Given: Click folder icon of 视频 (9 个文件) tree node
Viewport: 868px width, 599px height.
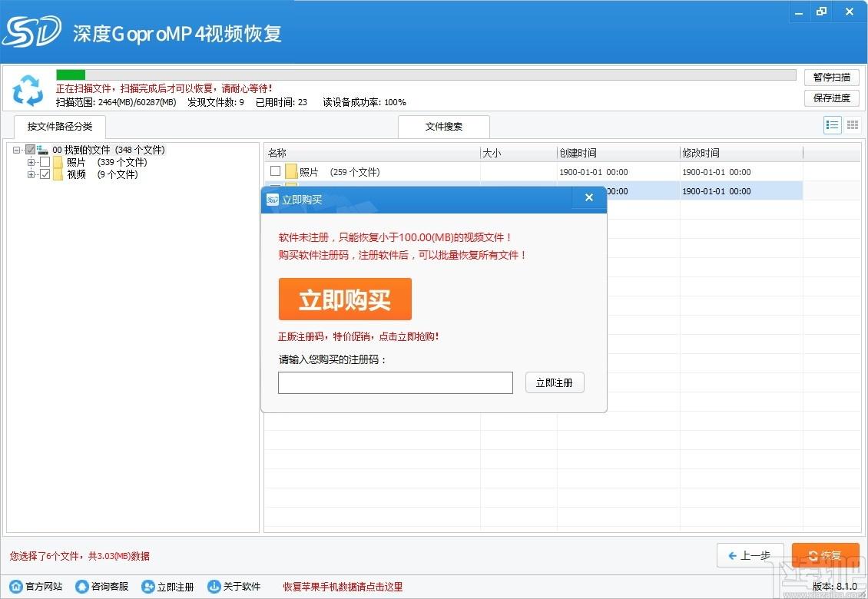Looking at the screenshot, I should coord(58,174).
